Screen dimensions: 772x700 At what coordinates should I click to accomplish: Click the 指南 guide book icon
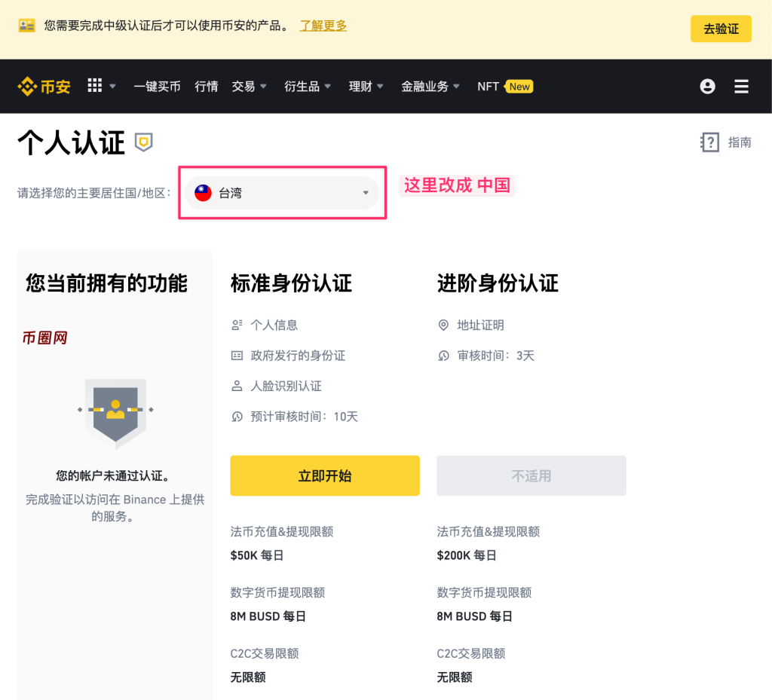[710, 142]
